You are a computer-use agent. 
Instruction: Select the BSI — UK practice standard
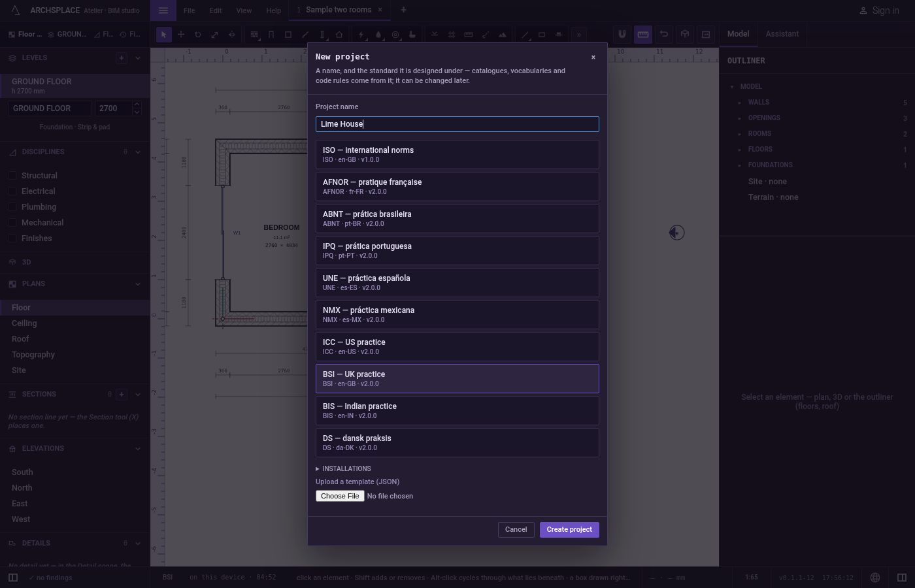tap(457, 379)
